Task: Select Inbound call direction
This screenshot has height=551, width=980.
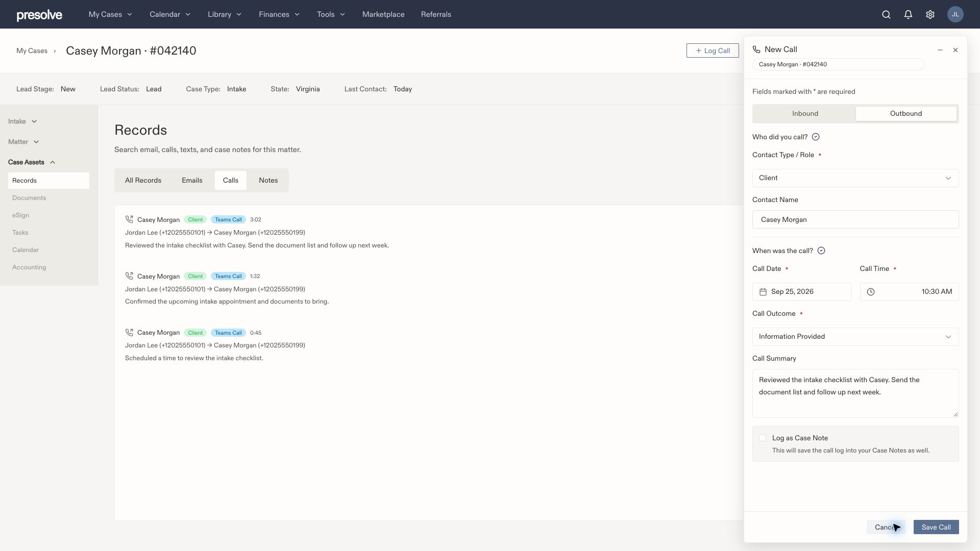Action: tap(805, 114)
